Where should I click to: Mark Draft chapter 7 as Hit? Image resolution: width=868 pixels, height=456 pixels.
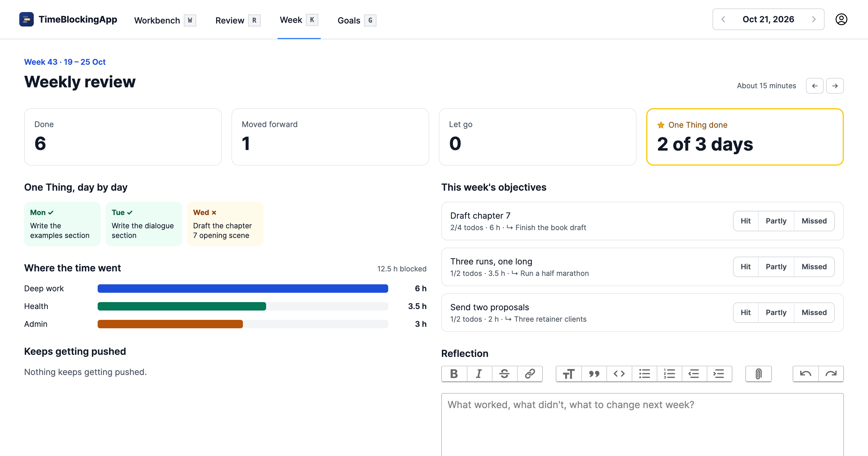(x=745, y=221)
